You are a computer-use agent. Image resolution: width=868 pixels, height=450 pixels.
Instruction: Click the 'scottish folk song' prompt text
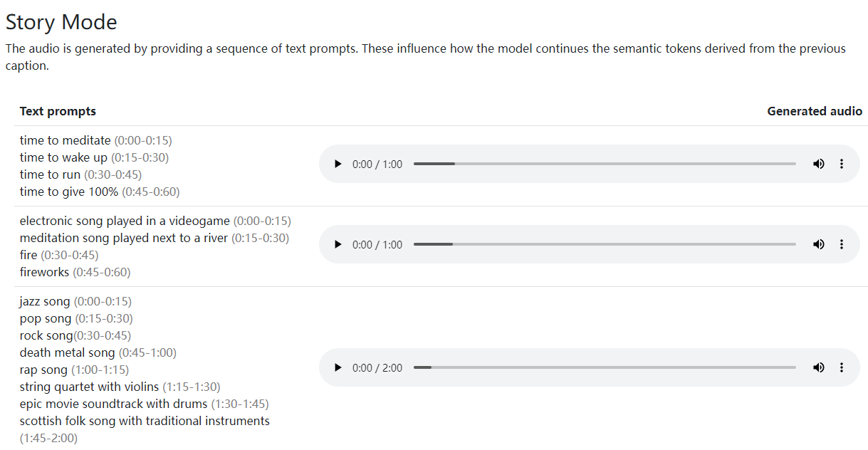[66, 421]
